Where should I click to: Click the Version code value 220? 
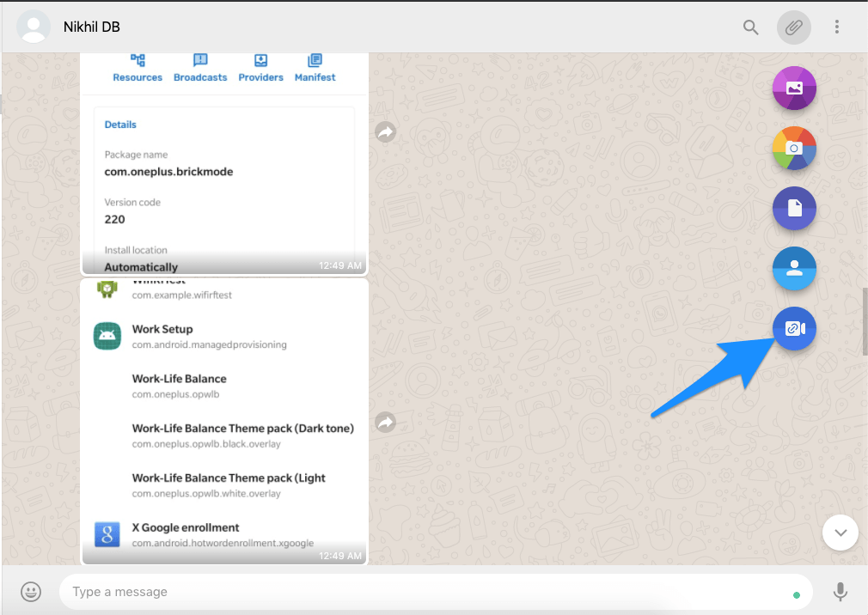click(x=114, y=220)
